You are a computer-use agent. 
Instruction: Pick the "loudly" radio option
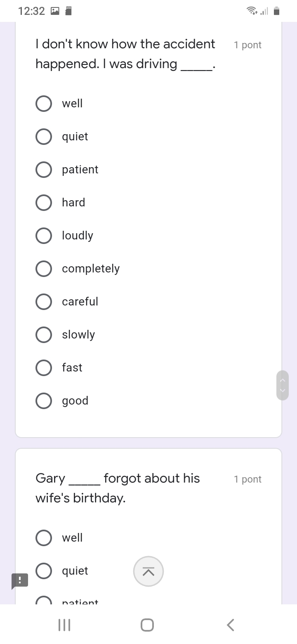[x=44, y=236]
